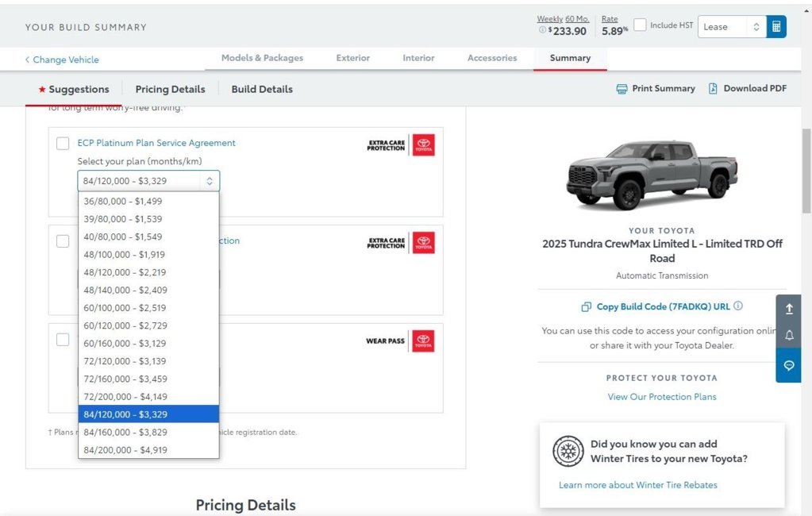Learn more about Winter Tire Rebates
The width and height of the screenshot is (812, 516).
638,485
